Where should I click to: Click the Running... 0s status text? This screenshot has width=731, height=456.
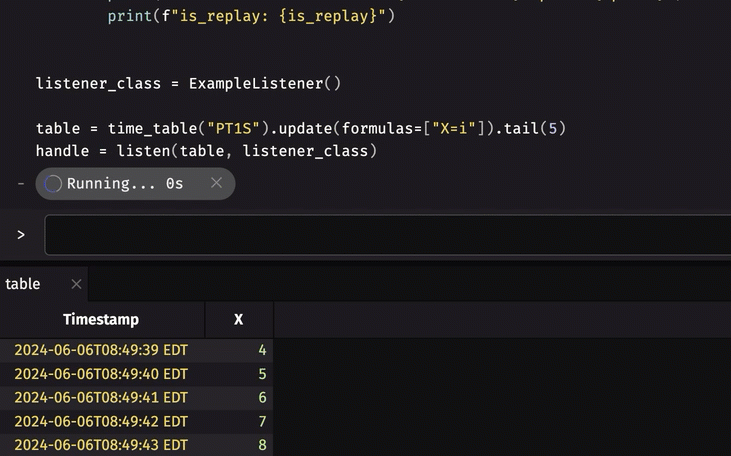pyautogui.click(x=125, y=183)
